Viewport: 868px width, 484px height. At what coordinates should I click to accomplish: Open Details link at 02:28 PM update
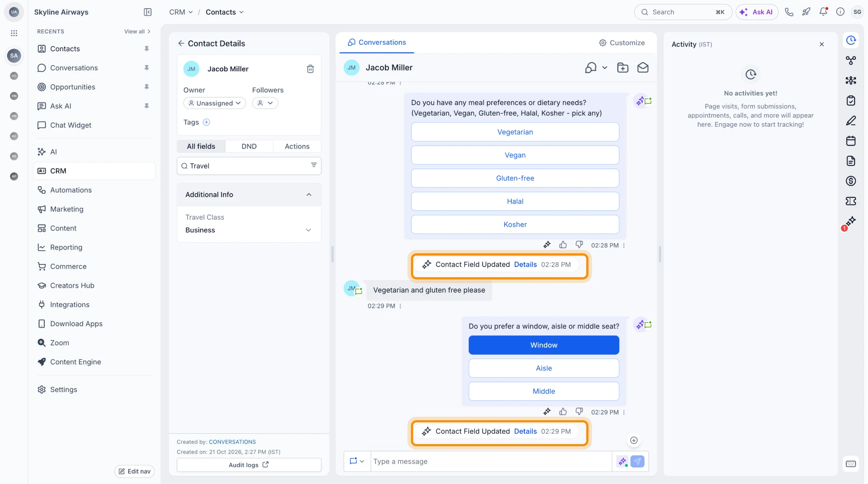[525, 264]
